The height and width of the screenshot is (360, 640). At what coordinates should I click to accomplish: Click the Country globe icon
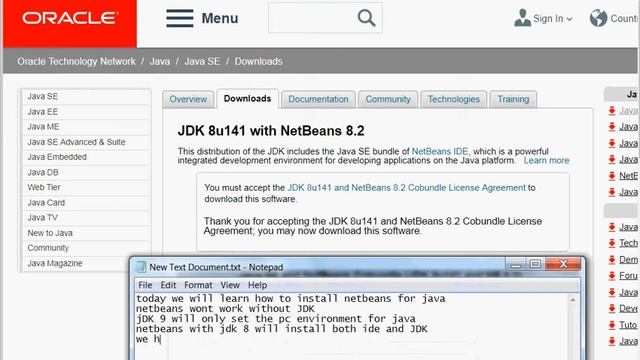(598, 18)
